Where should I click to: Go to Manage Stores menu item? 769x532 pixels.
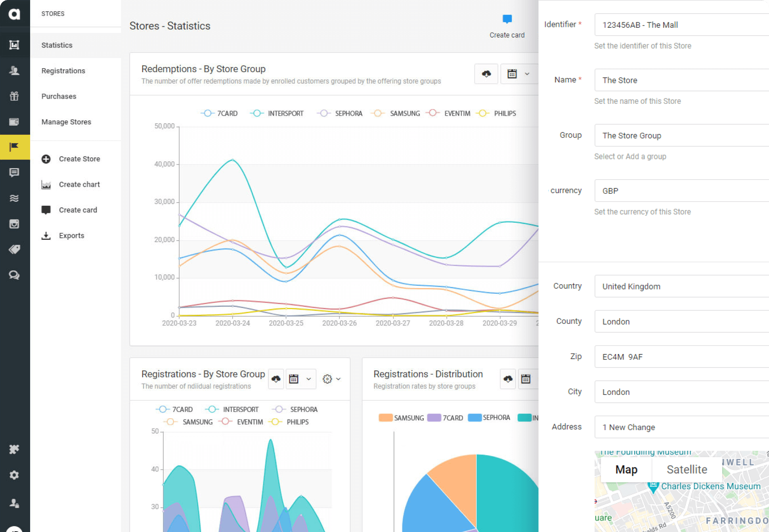pos(66,122)
